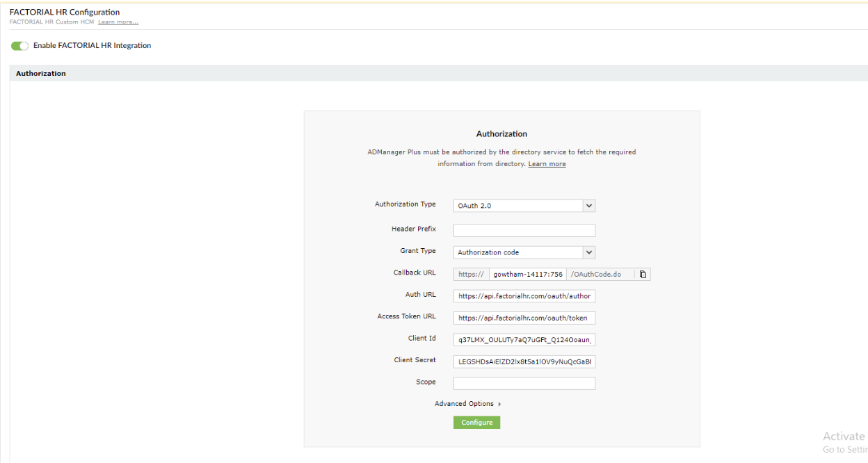868x463 pixels.
Task: Select the Callback URL https:// protocol box
Action: 472,275
